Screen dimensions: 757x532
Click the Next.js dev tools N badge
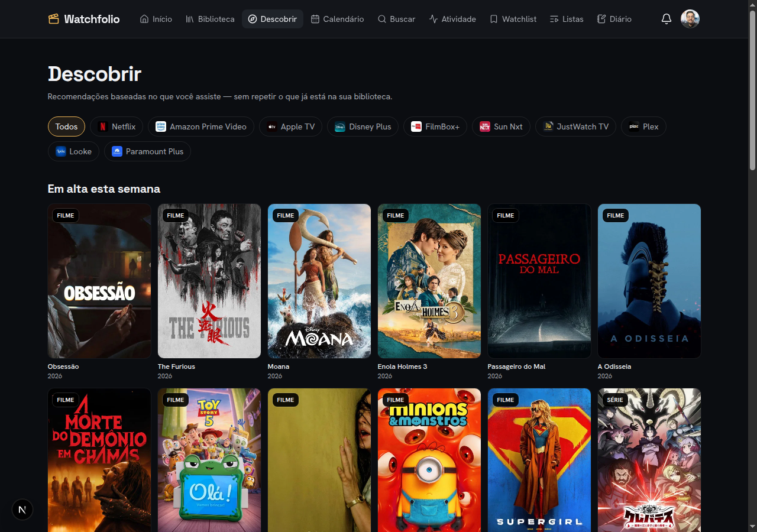[22, 510]
